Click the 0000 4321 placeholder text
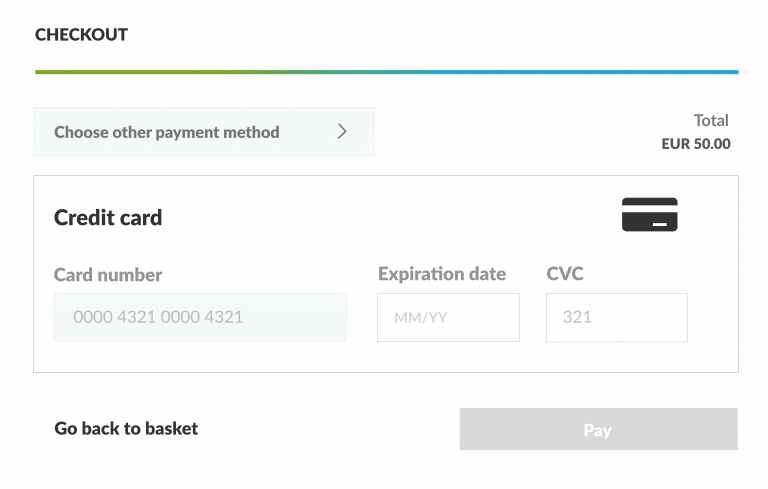 click(x=158, y=317)
